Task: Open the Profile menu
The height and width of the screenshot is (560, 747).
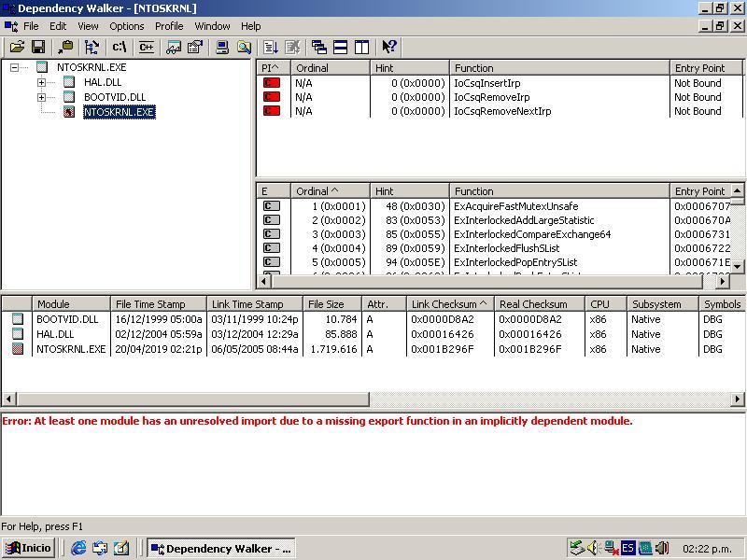Action: click(169, 26)
